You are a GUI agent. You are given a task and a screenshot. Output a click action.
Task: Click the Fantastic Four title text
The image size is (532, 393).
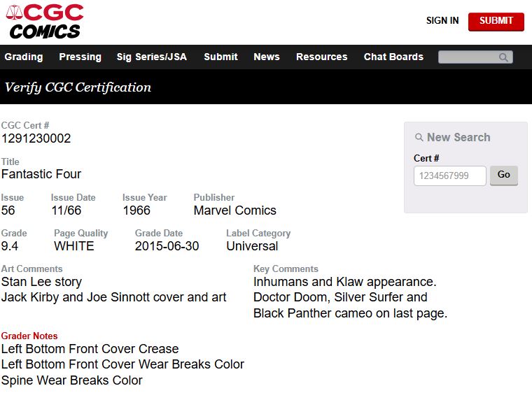pyautogui.click(x=41, y=174)
